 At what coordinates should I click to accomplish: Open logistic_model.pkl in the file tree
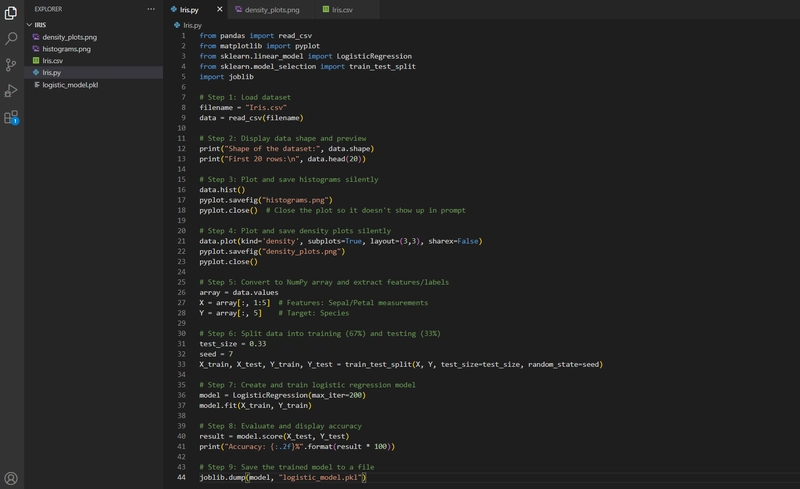(70, 85)
